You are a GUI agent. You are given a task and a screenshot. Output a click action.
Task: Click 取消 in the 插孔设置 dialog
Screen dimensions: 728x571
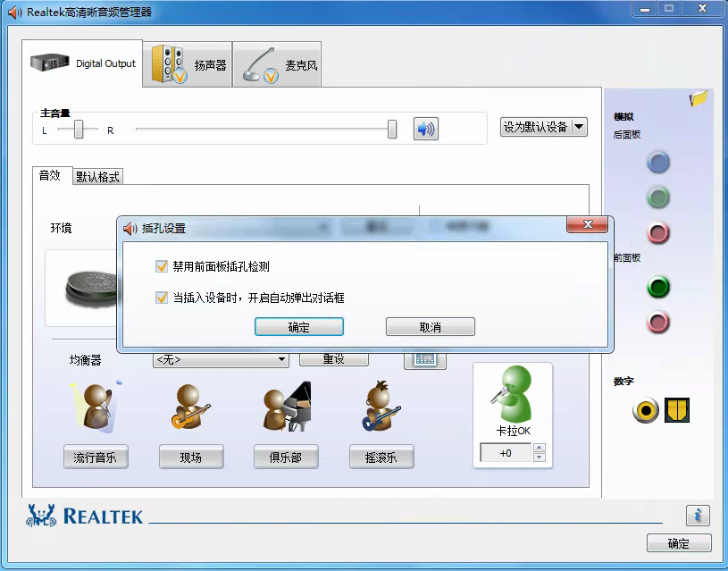click(430, 327)
